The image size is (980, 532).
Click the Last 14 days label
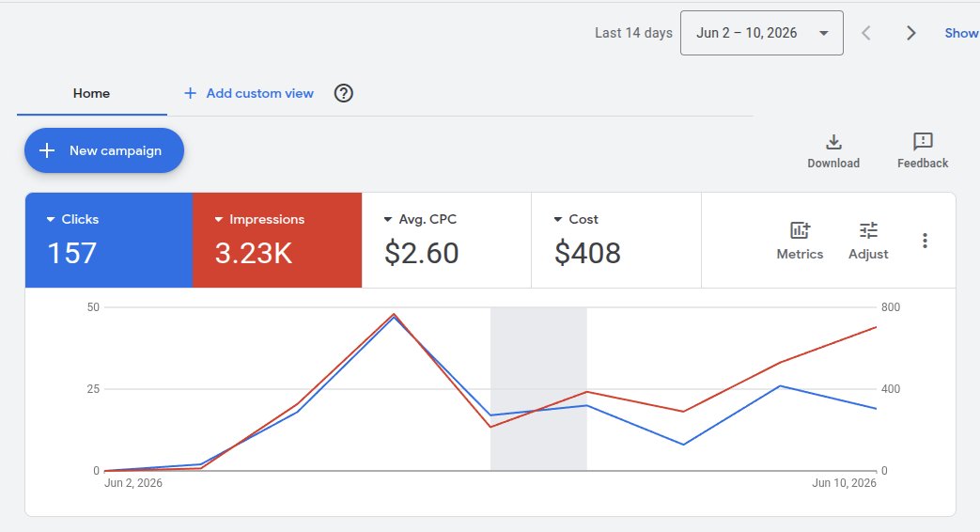[633, 33]
